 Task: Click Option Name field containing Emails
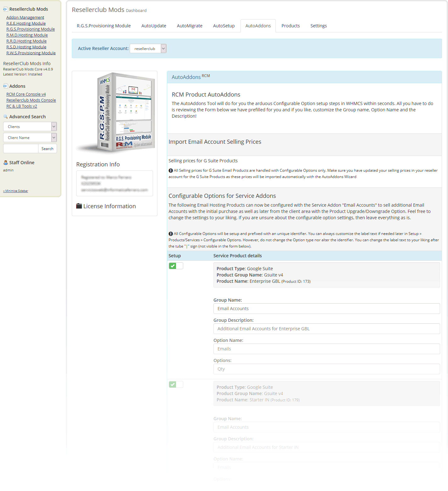pyautogui.click(x=327, y=349)
